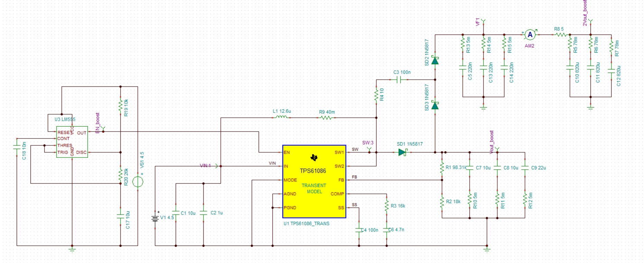
Task: Click the Texas Instruments logo on TPS61086
Action: (314, 158)
